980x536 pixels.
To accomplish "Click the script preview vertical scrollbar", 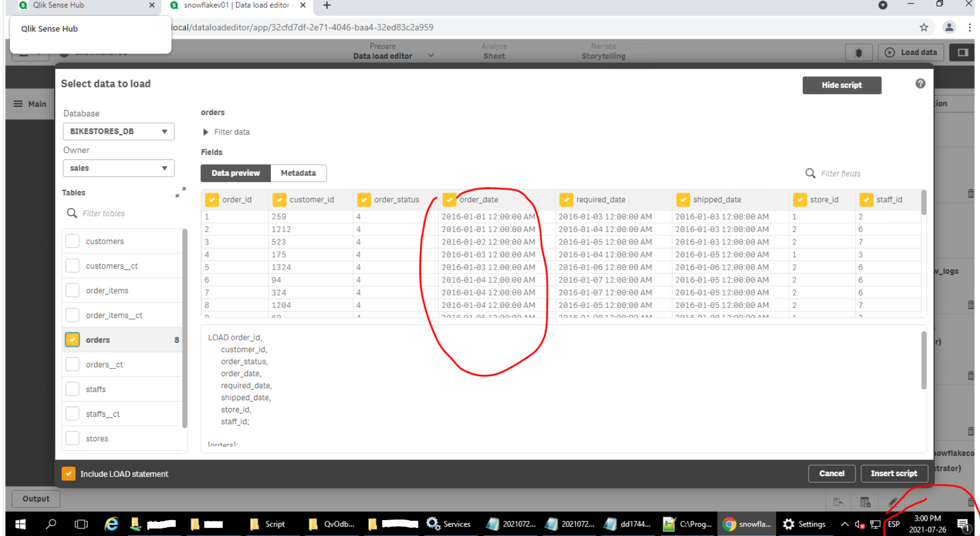I will point(924,360).
